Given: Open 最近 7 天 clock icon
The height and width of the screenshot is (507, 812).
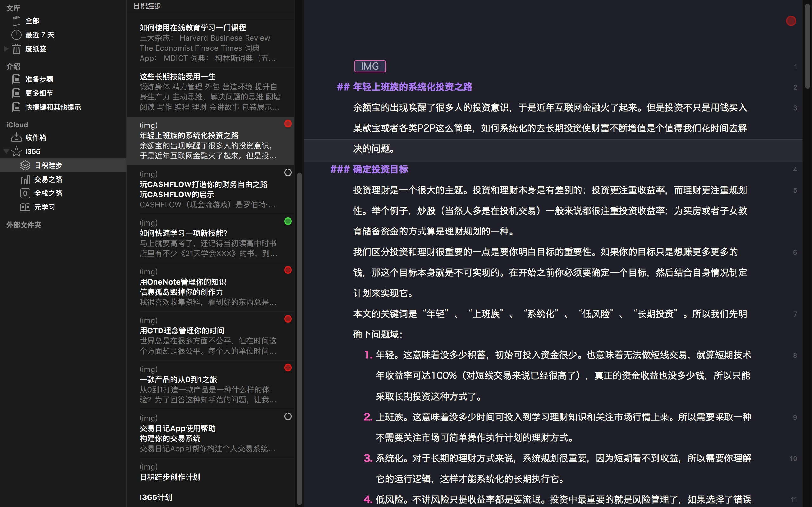Looking at the screenshot, I should tap(16, 35).
